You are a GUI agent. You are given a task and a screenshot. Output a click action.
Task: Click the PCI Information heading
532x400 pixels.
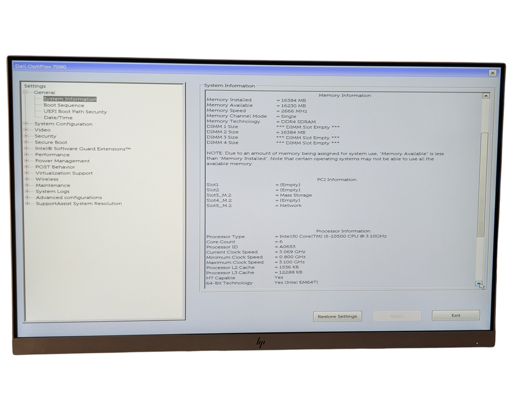coord(336,179)
